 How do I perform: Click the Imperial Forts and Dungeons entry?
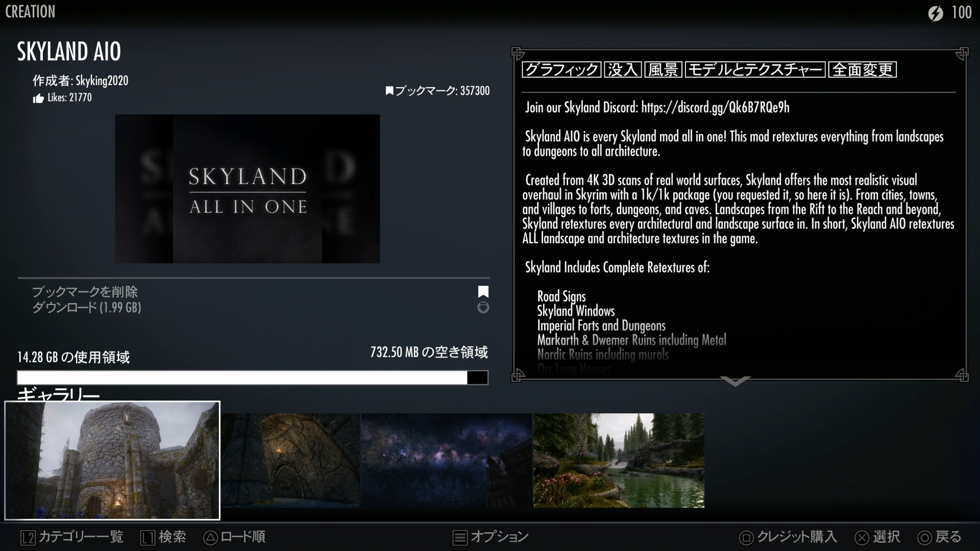[x=601, y=325]
